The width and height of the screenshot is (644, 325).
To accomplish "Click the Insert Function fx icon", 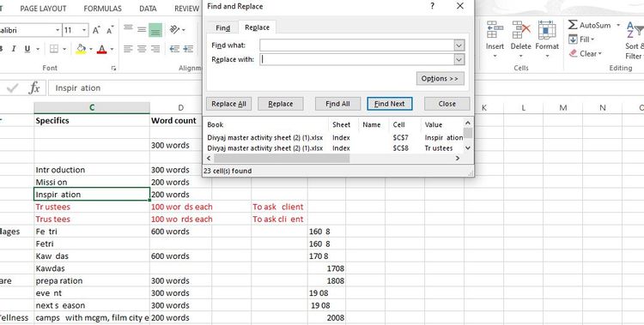I will pyautogui.click(x=34, y=87).
